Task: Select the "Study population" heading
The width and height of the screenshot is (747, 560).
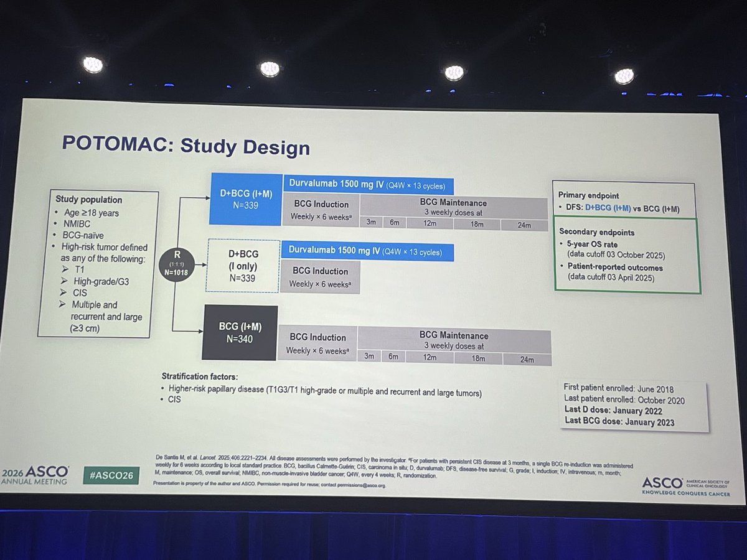Action: click(89, 200)
